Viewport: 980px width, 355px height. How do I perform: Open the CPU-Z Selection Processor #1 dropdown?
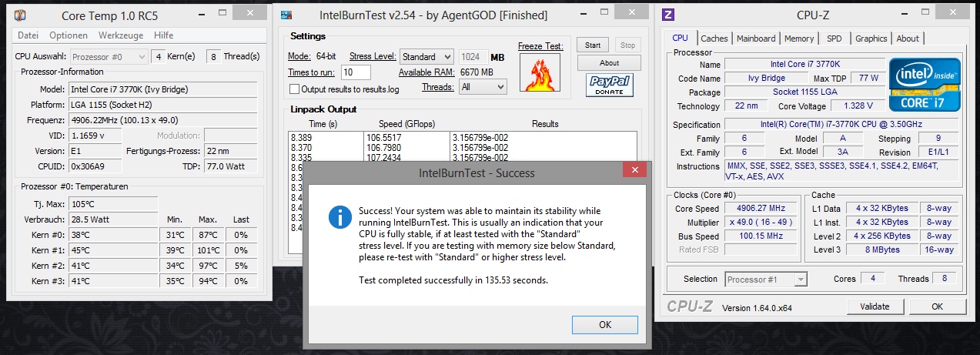[x=765, y=279]
